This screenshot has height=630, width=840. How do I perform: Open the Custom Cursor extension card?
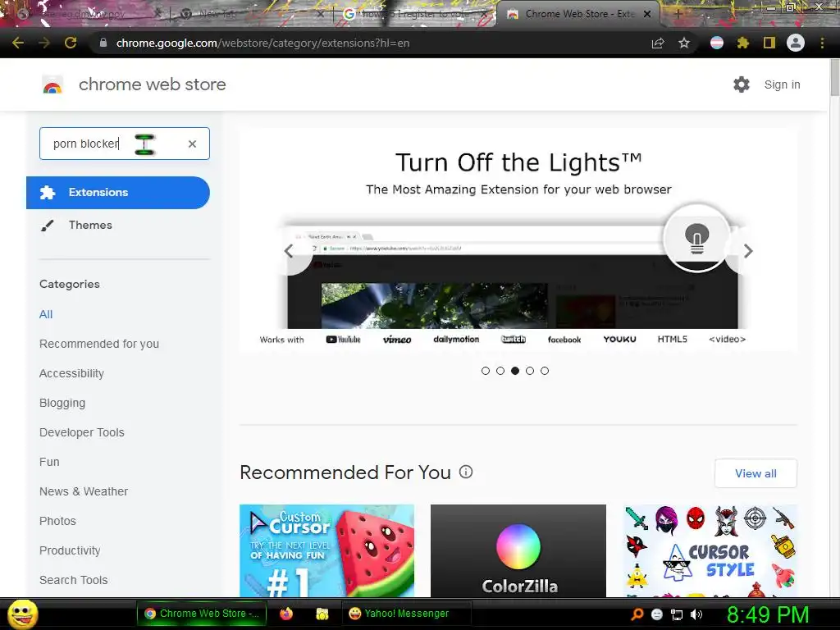tap(326, 550)
